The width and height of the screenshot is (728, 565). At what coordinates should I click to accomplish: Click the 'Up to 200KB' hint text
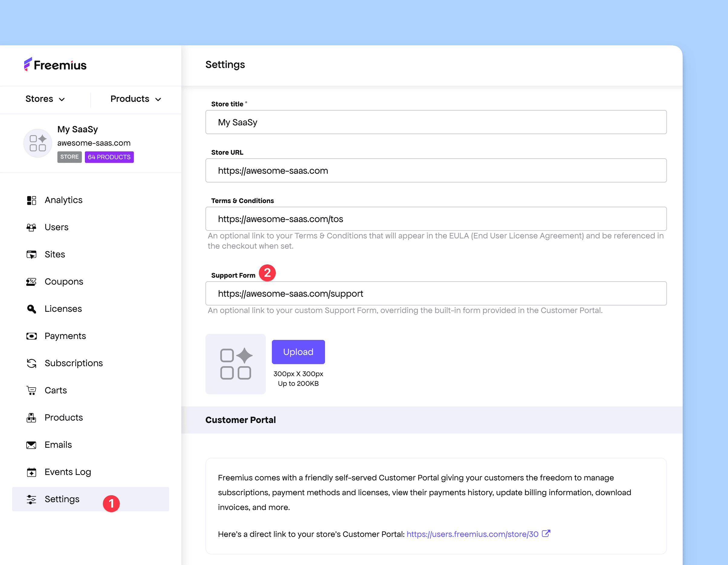point(298,384)
